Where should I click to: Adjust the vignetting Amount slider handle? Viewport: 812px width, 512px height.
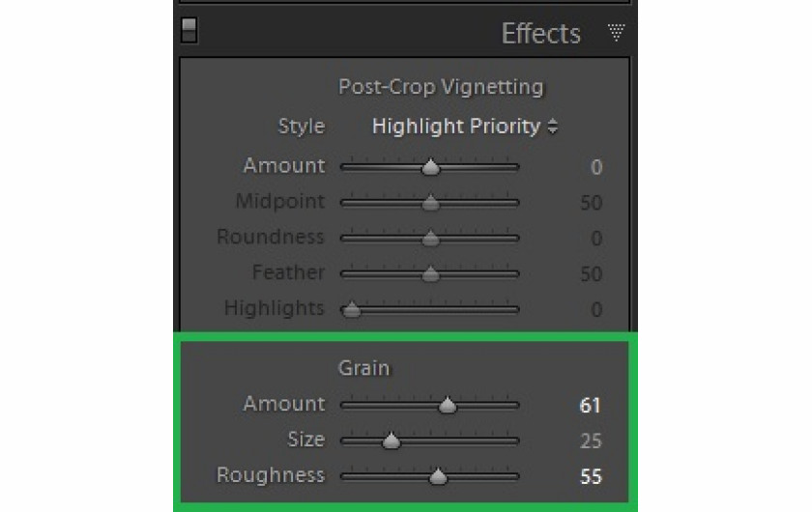click(x=430, y=167)
